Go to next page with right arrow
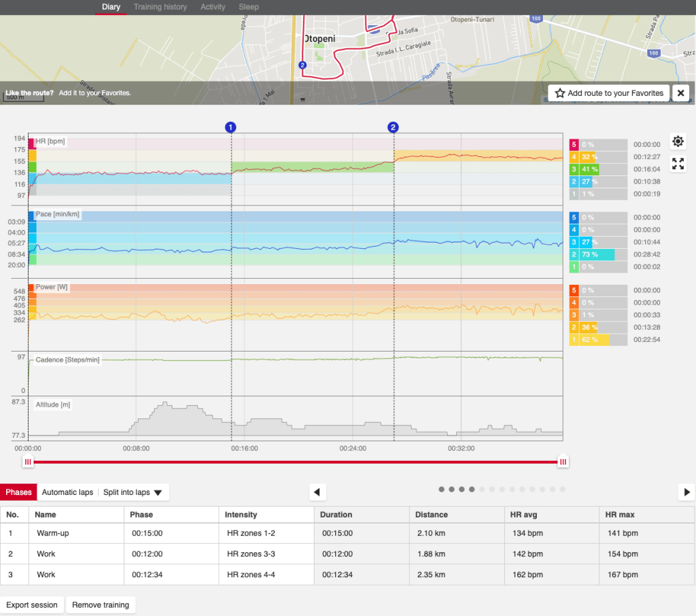This screenshot has height=616, width=696. tap(686, 492)
